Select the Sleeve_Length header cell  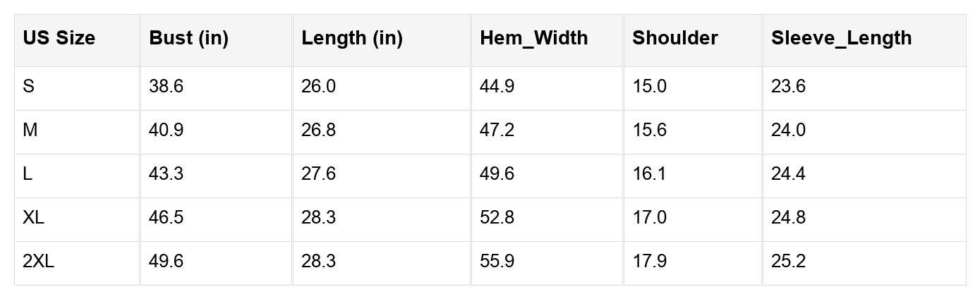click(841, 38)
